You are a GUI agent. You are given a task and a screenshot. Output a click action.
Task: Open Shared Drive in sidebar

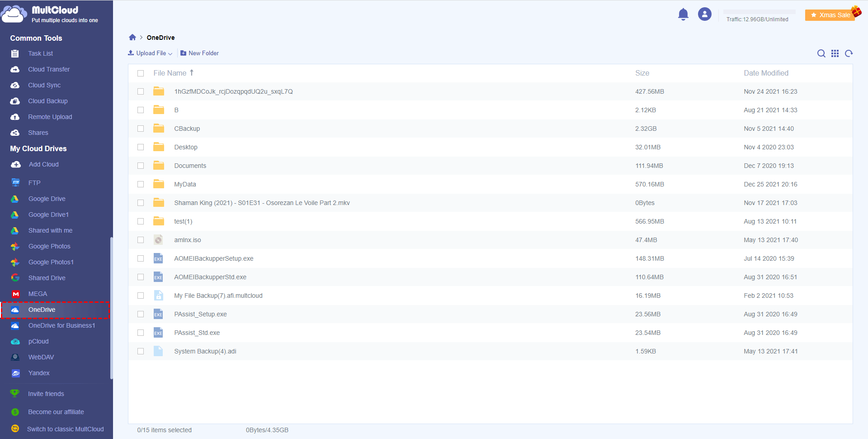(x=47, y=278)
